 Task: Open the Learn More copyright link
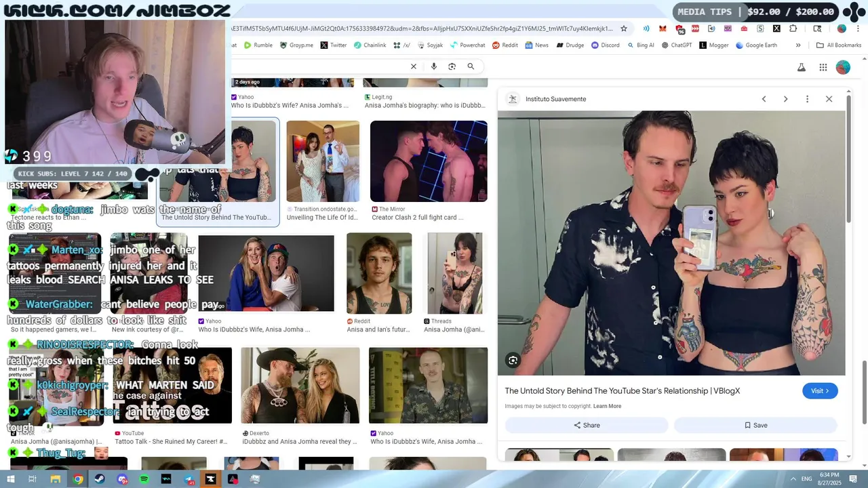607,406
